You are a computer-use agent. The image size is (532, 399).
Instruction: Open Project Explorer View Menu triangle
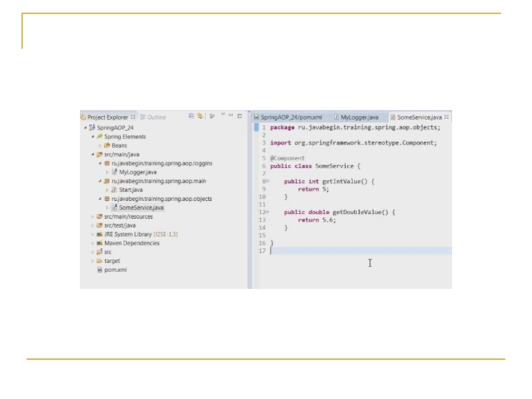point(223,116)
